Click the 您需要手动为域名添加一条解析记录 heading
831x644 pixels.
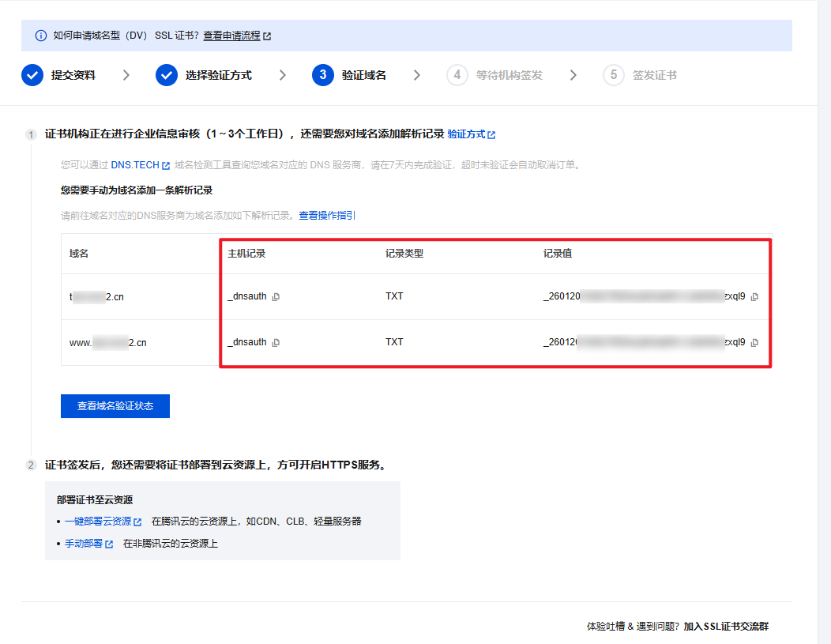(137, 190)
